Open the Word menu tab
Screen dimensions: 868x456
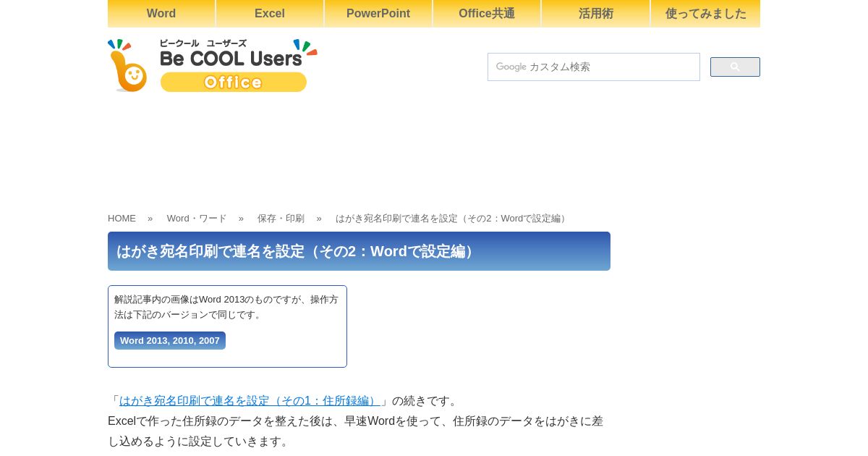tap(161, 13)
